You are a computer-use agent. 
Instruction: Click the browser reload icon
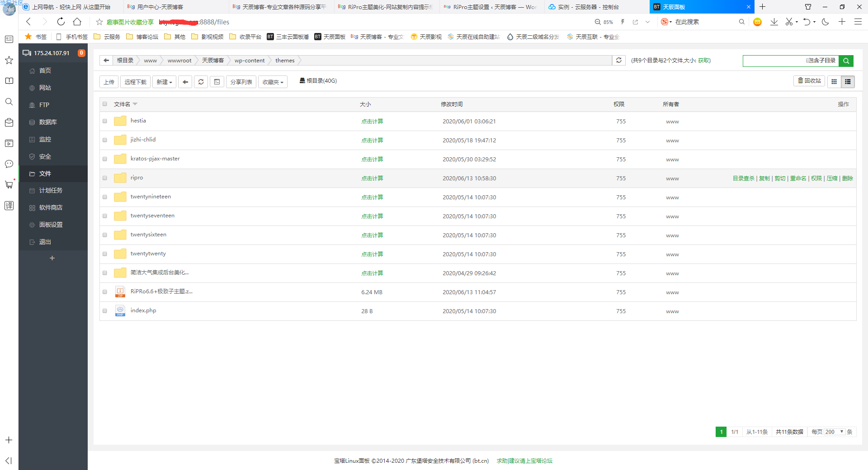point(61,22)
